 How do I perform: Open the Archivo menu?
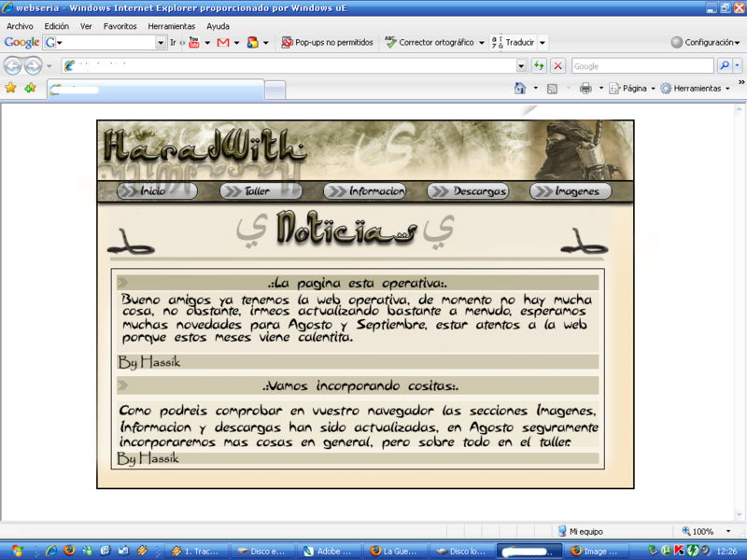pos(20,26)
